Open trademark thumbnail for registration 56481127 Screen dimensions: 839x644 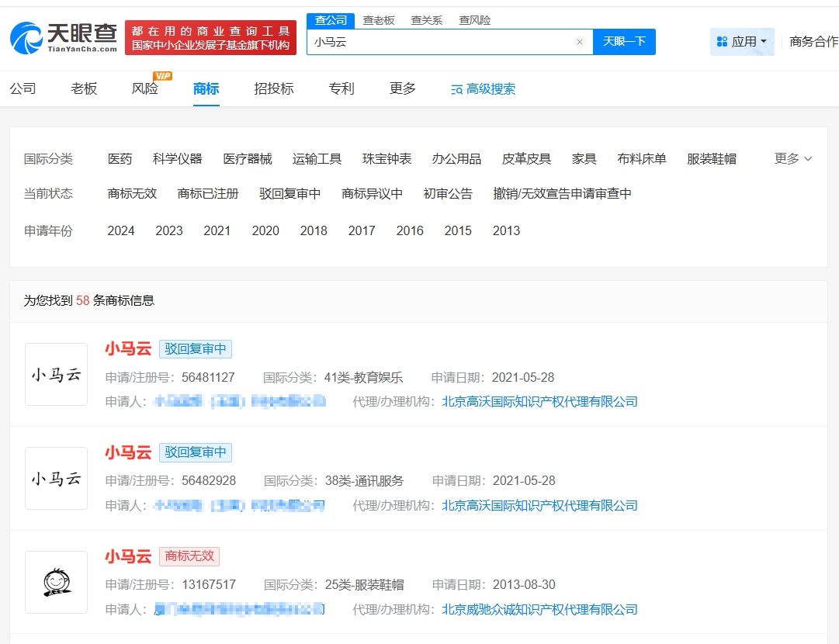[56, 375]
